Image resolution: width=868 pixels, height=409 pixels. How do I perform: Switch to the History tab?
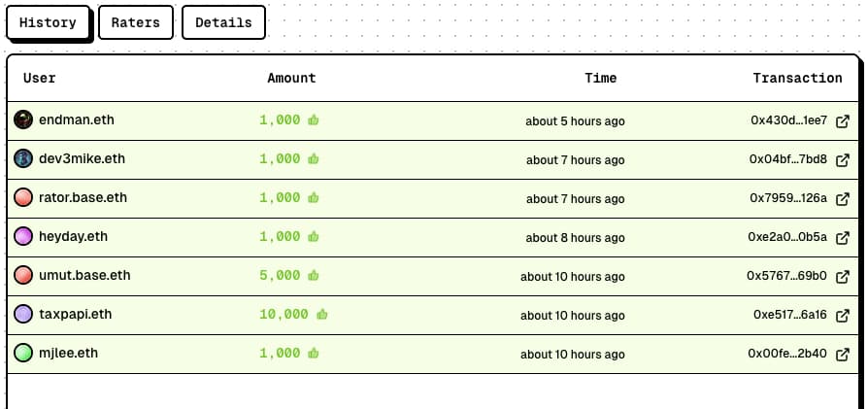(48, 22)
